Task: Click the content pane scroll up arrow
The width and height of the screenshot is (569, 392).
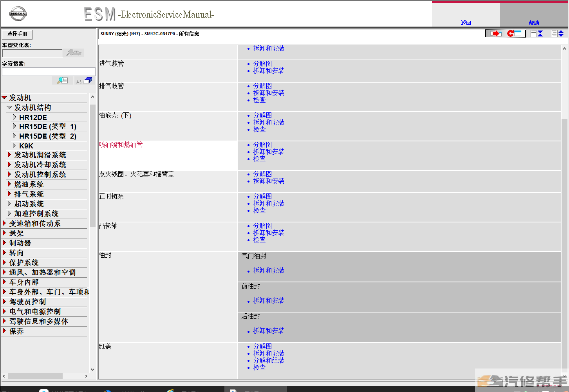Action: [x=564, y=49]
